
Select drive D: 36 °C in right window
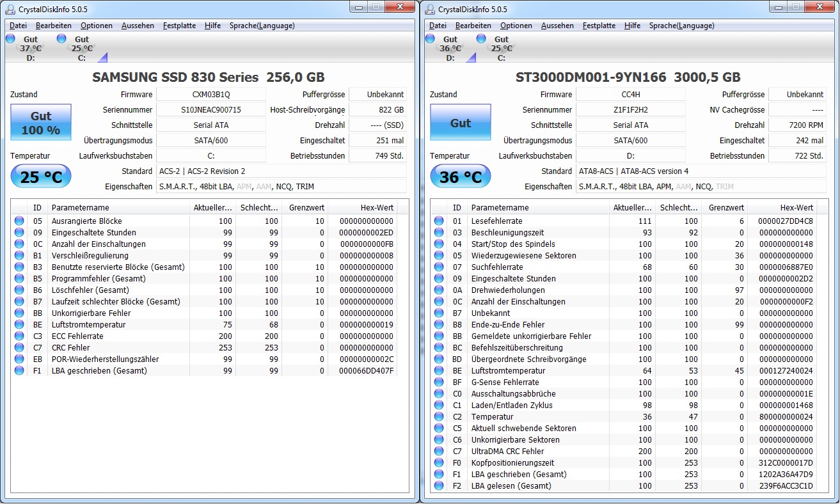click(450, 48)
